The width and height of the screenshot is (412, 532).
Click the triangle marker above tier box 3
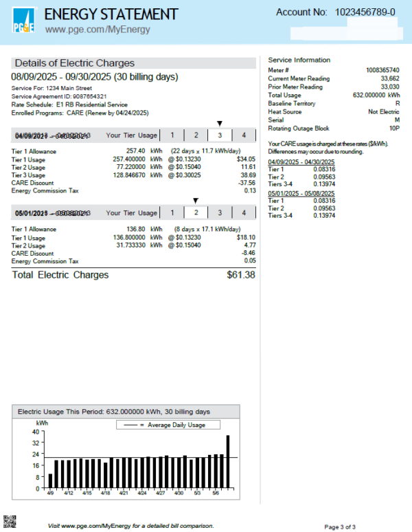click(x=220, y=124)
